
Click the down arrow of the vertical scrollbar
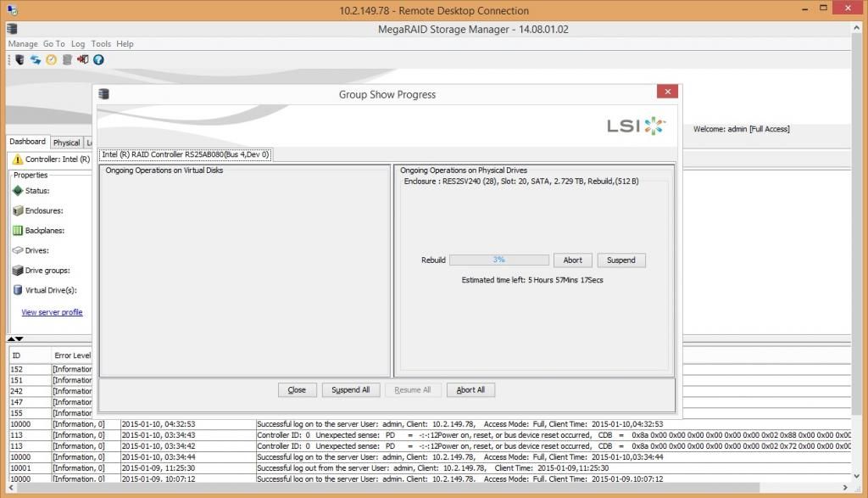pyautogui.click(x=857, y=476)
